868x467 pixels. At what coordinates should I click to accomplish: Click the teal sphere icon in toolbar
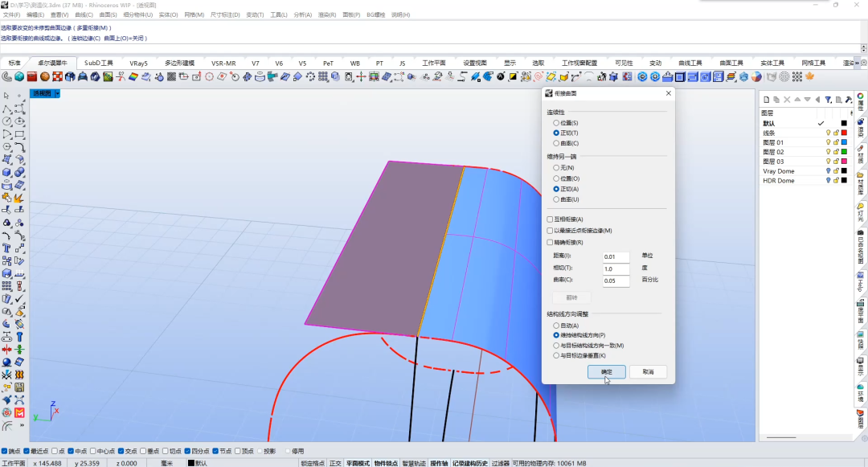pos(19,77)
